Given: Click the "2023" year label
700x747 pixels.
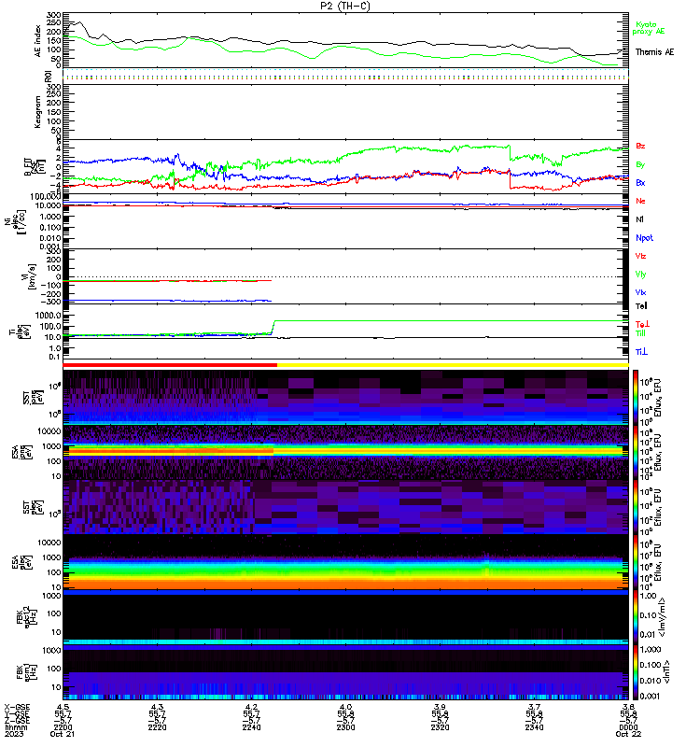Looking at the screenshot, I should [14, 734].
